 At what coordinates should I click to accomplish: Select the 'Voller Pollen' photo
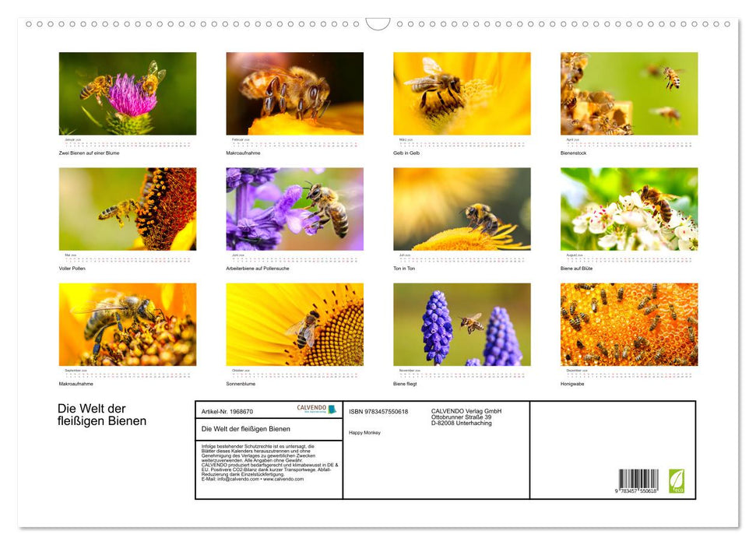click(127, 208)
